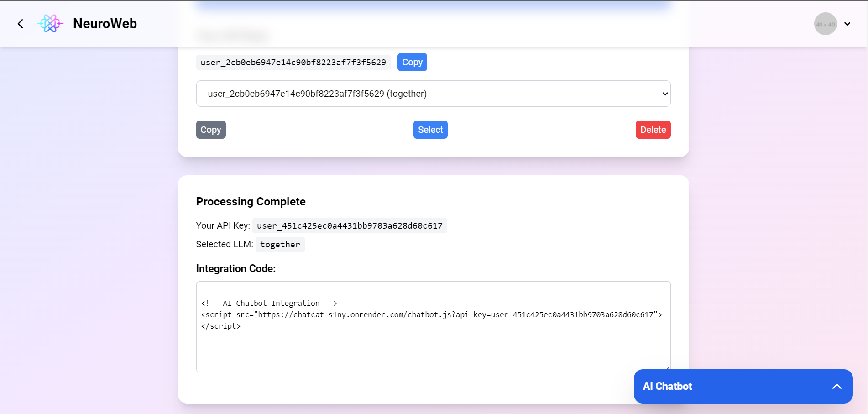This screenshot has height=414, width=868.
Task: Click inside the Integration Code text area
Action: pos(433,327)
